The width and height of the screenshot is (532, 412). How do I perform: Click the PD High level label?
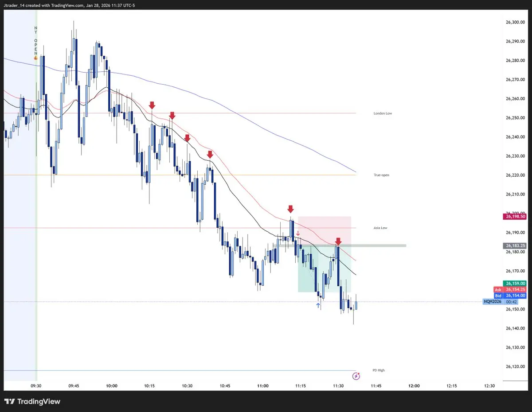tap(379, 370)
